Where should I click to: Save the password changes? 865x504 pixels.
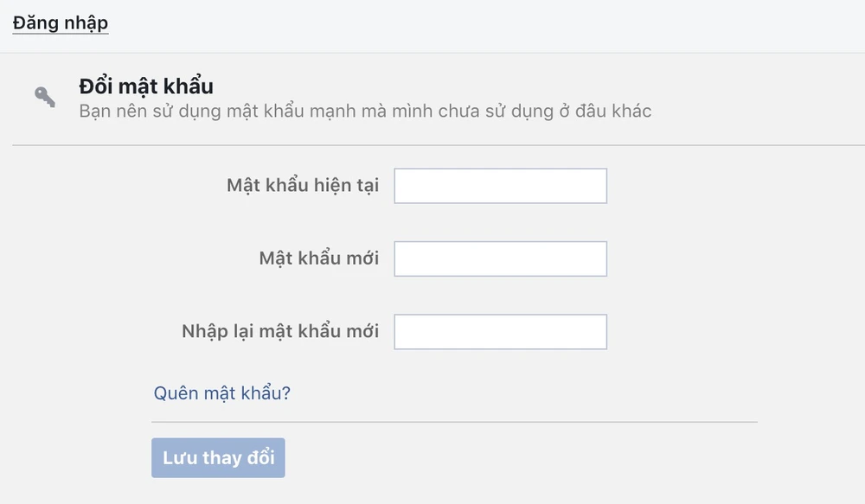(x=218, y=458)
